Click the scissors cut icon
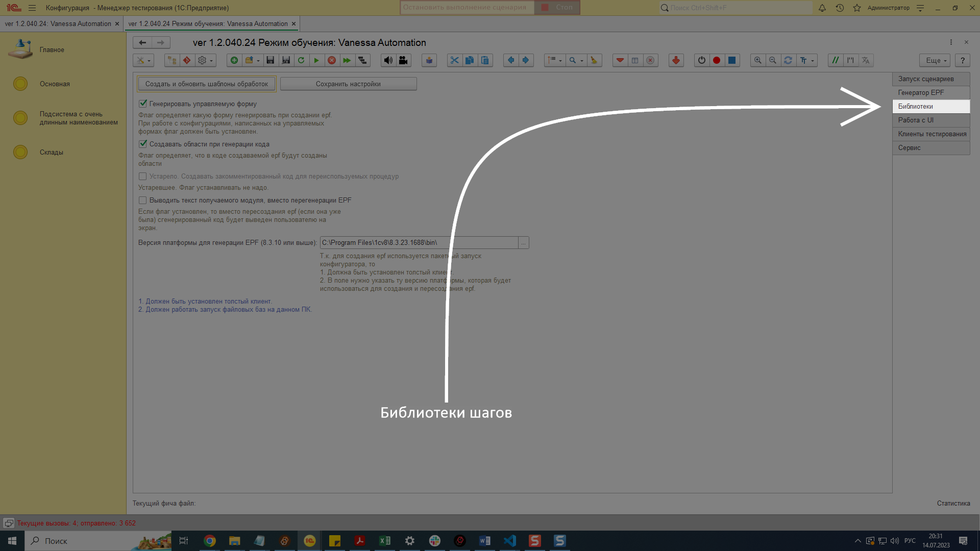Screen dimensions: 980x551 coord(454,60)
